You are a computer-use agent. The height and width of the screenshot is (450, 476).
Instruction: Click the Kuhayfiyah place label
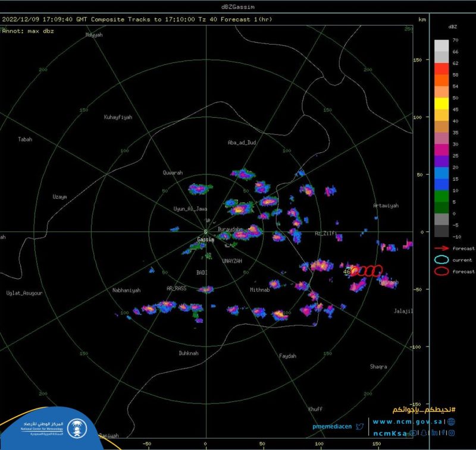point(118,117)
